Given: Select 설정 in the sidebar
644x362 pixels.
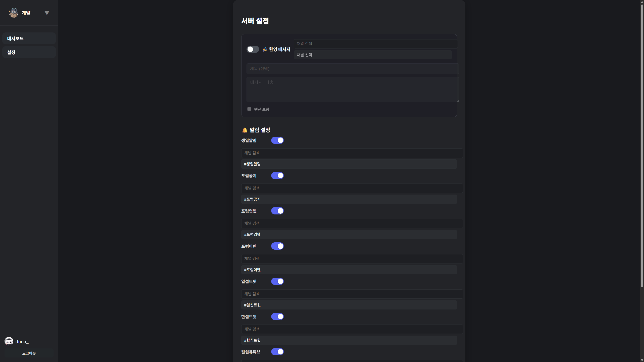Looking at the screenshot, I should (29, 52).
